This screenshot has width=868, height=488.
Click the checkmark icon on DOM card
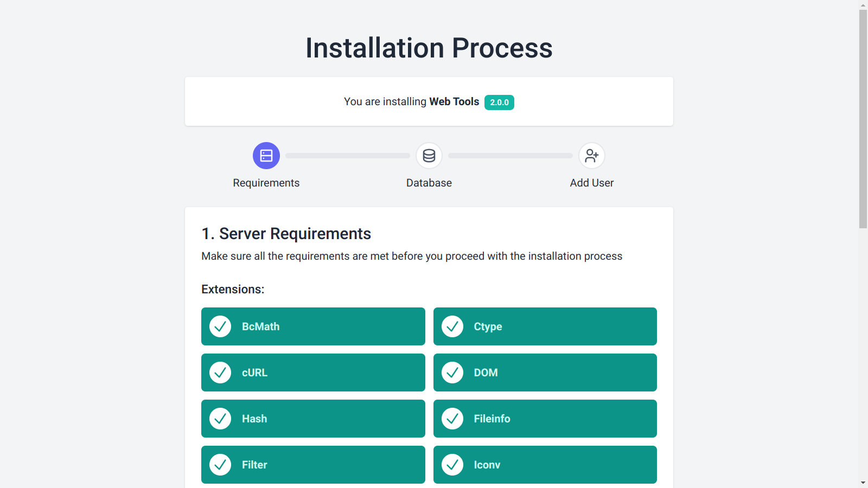tap(452, 373)
